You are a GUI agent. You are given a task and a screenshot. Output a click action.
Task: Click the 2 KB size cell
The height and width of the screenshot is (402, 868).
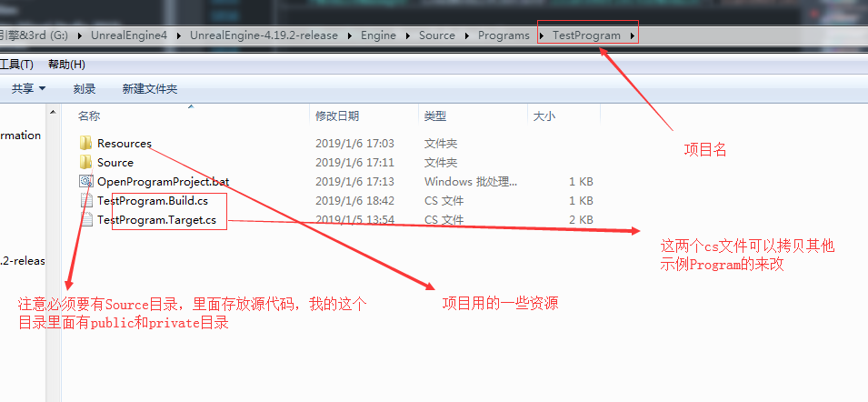(582, 219)
